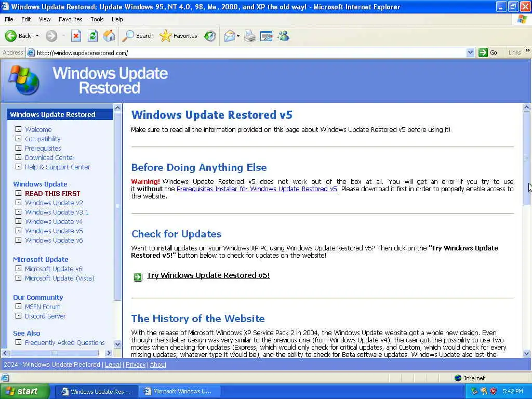This screenshot has width=532, height=399.
Task: Click the address bar URL field
Action: [x=250, y=52]
